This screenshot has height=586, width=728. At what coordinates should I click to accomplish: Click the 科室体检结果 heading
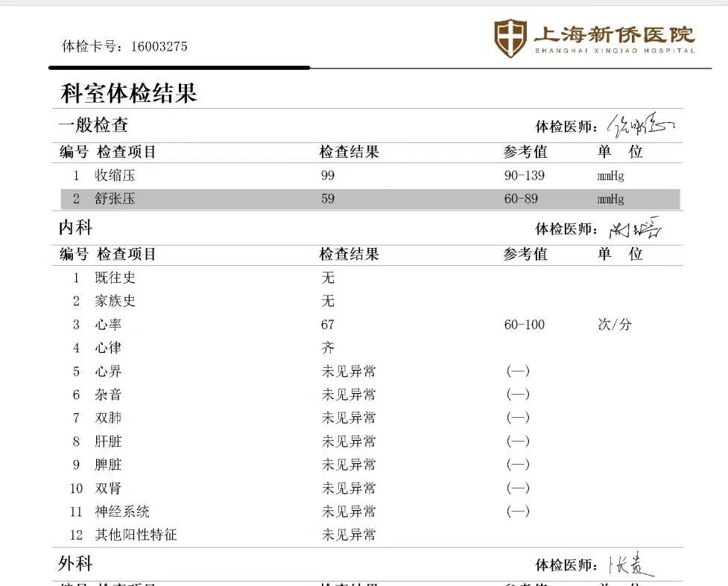click(x=128, y=94)
